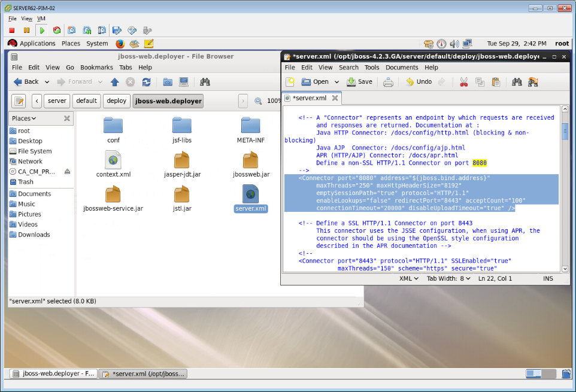Click the workspace switcher in bottom panel

point(541,373)
